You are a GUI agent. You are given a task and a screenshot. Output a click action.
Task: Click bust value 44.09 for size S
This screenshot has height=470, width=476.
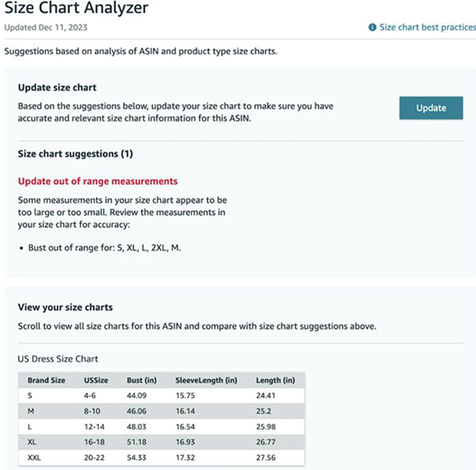click(x=137, y=396)
